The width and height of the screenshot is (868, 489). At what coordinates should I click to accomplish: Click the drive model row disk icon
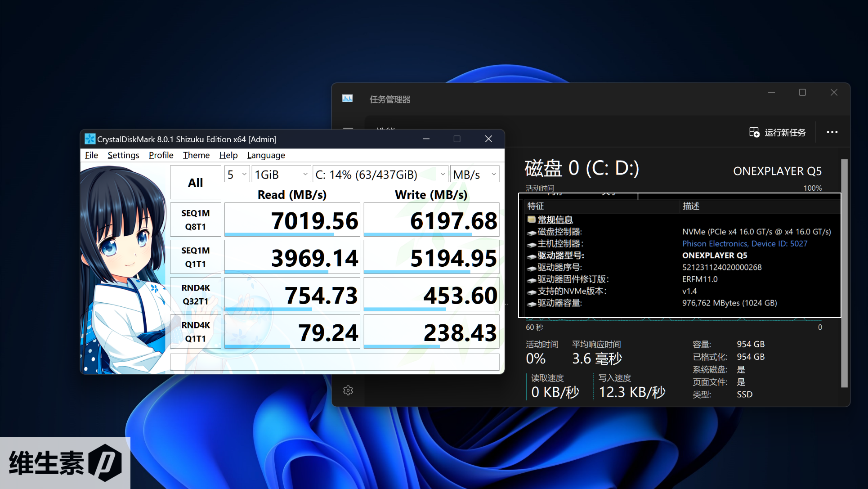coord(532,256)
